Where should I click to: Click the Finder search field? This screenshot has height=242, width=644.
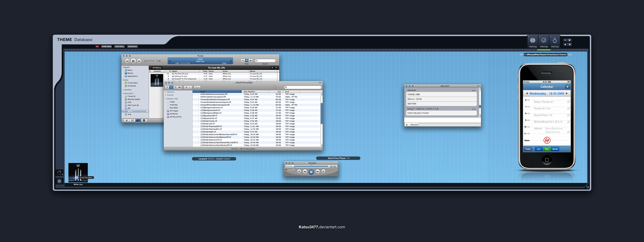[x=303, y=87]
